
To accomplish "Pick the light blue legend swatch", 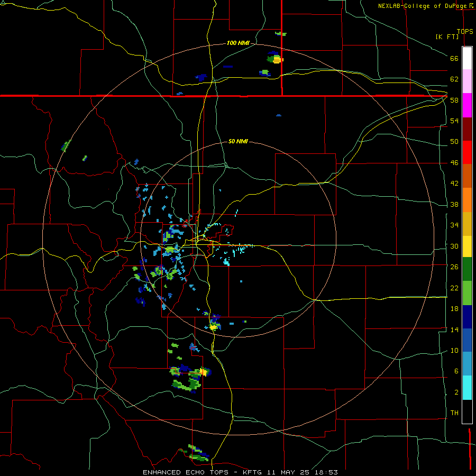I will [467, 364].
